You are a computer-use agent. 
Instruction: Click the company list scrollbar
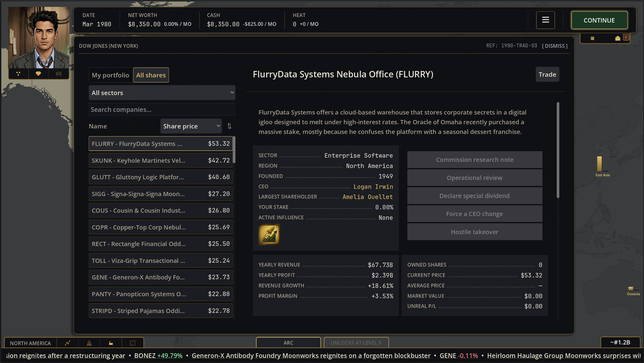[x=234, y=150]
